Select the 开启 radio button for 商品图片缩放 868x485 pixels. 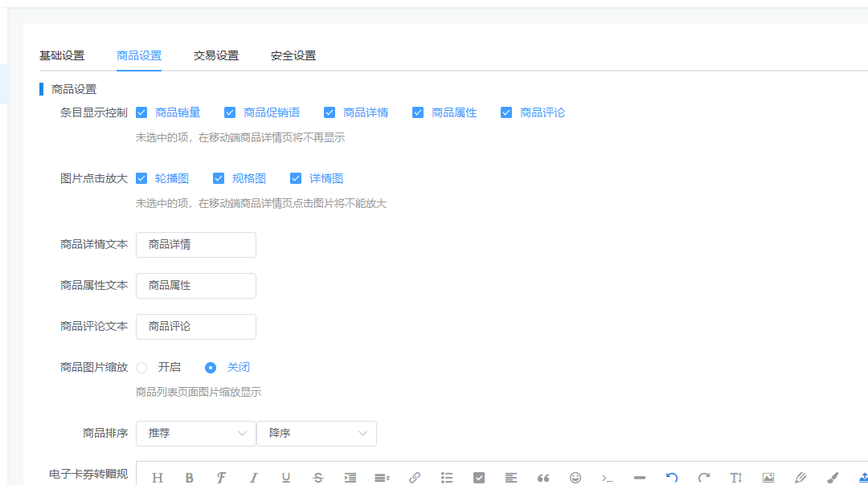tap(141, 367)
